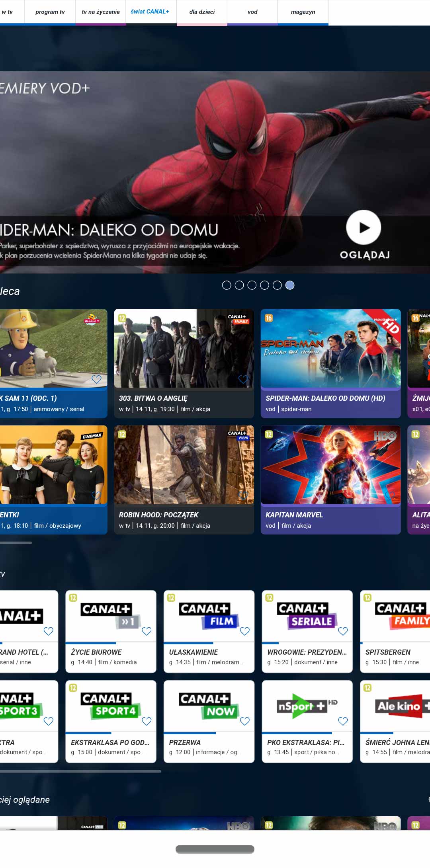Switch to the 'vod' tab
Image resolution: width=430 pixels, height=868 pixels.
[252, 12]
